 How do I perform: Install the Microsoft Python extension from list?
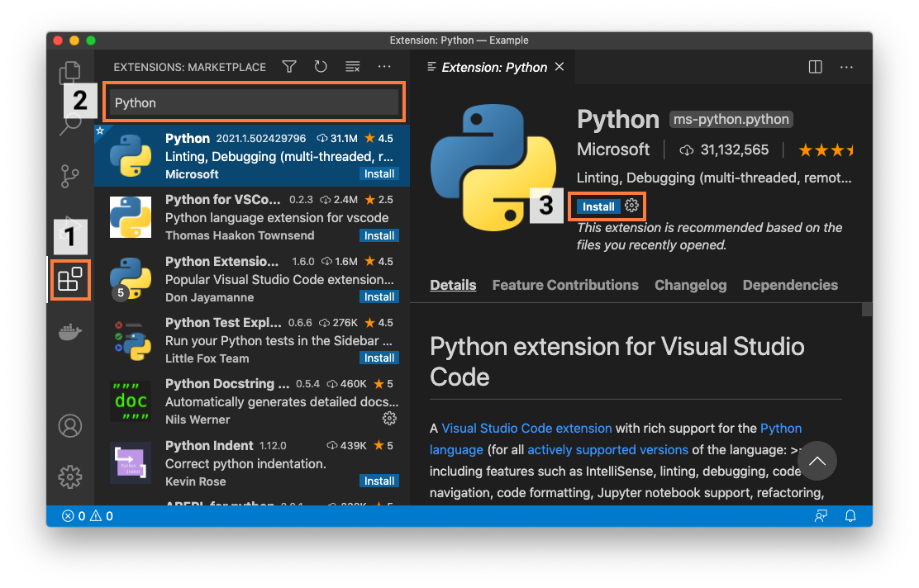(x=379, y=174)
